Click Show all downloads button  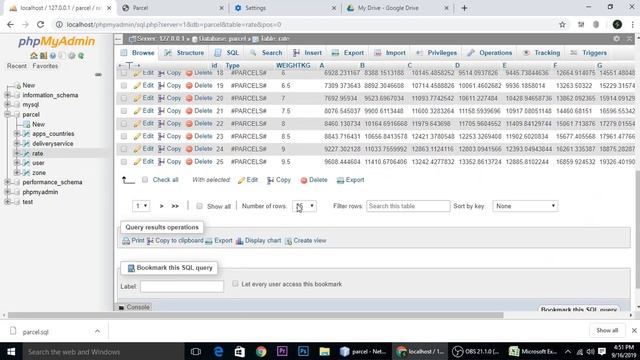point(607,331)
